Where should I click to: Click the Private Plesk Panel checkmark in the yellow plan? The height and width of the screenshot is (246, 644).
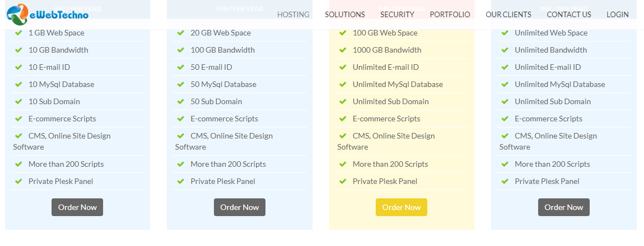[343, 181]
